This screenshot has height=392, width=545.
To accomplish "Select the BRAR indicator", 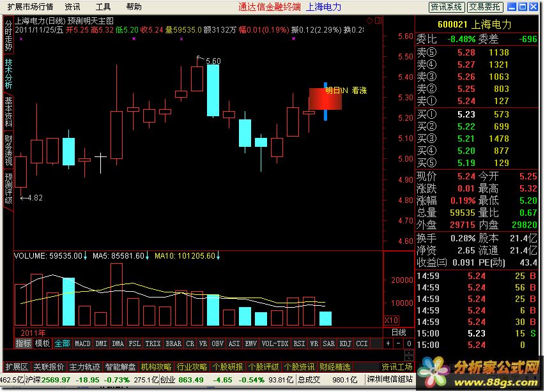I will [173, 343].
